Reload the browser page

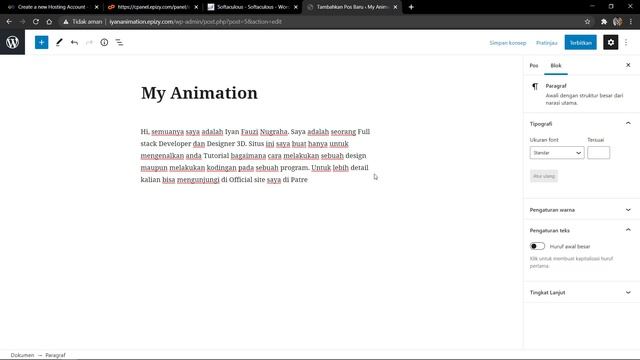click(x=36, y=22)
